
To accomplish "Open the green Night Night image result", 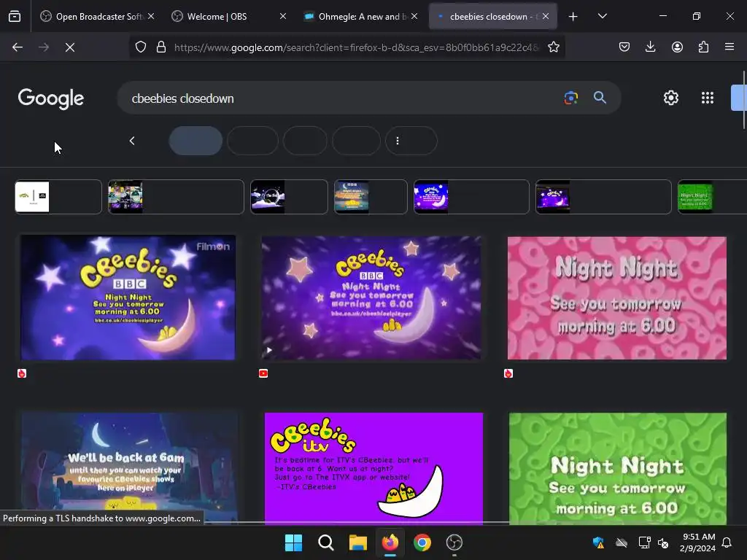I will pos(618,469).
